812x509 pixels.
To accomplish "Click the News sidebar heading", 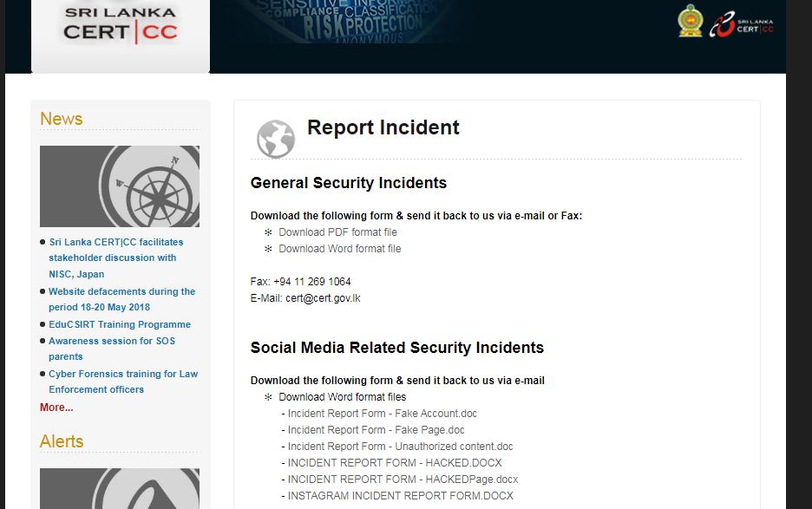I will pyautogui.click(x=61, y=119).
